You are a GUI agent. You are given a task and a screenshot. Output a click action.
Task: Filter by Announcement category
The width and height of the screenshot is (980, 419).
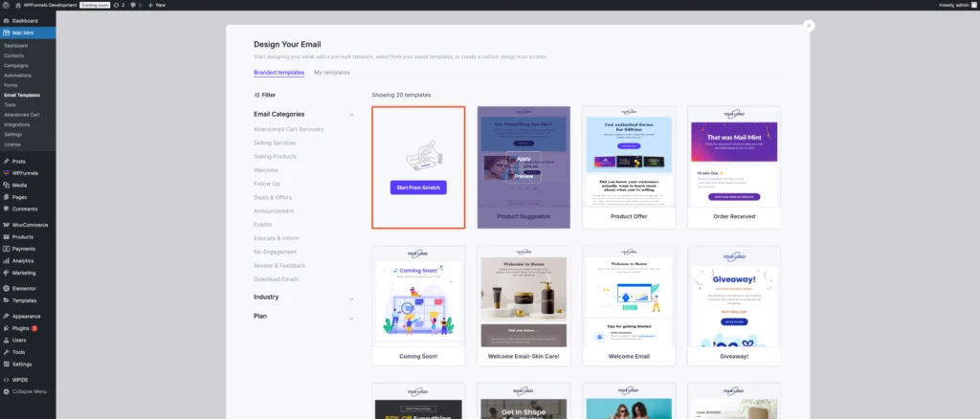point(274,211)
